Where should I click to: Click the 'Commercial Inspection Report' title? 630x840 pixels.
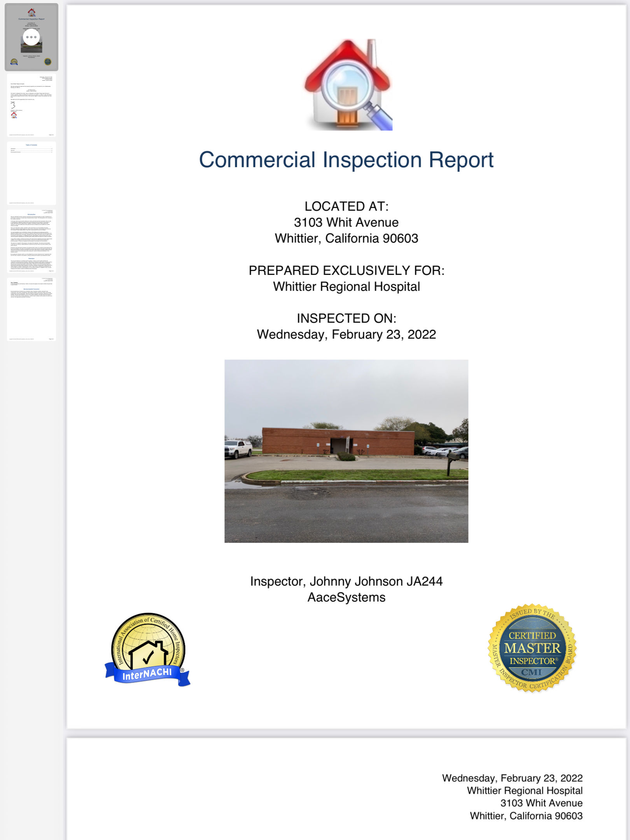346,159
